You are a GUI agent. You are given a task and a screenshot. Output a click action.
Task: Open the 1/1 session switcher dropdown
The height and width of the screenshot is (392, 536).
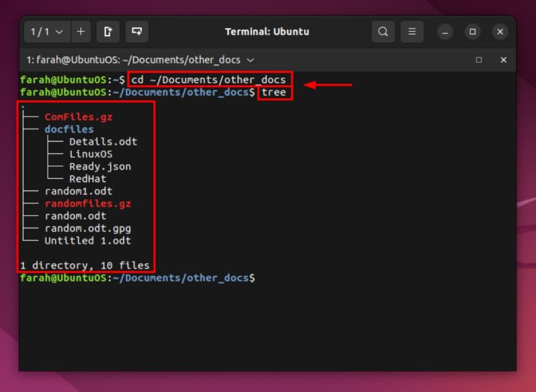[46, 31]
